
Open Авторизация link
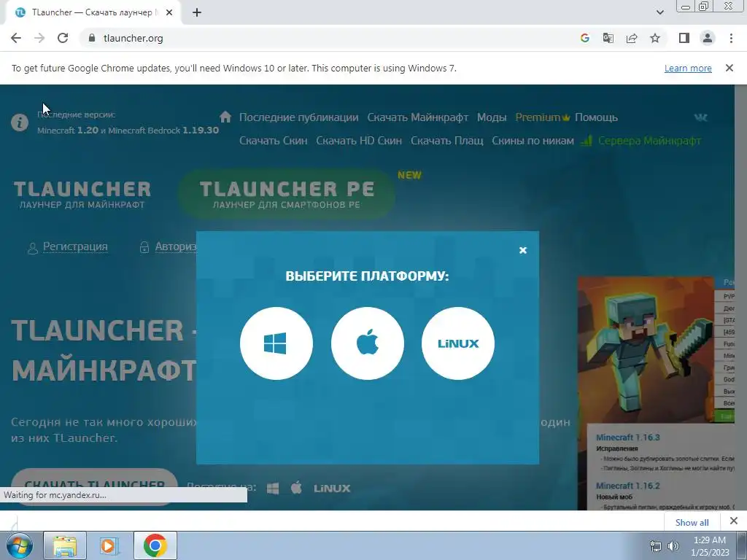pyautogui.click(x=175, y=246)
